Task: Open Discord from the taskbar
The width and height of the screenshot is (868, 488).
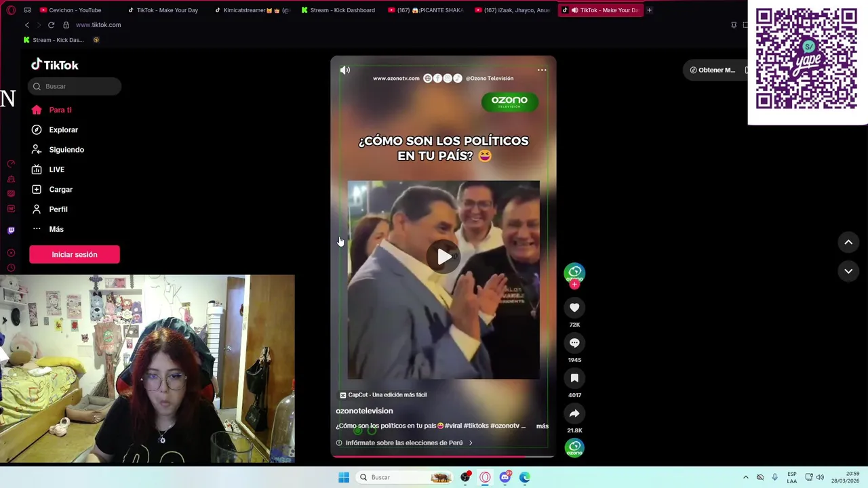Action: (505, 477)
